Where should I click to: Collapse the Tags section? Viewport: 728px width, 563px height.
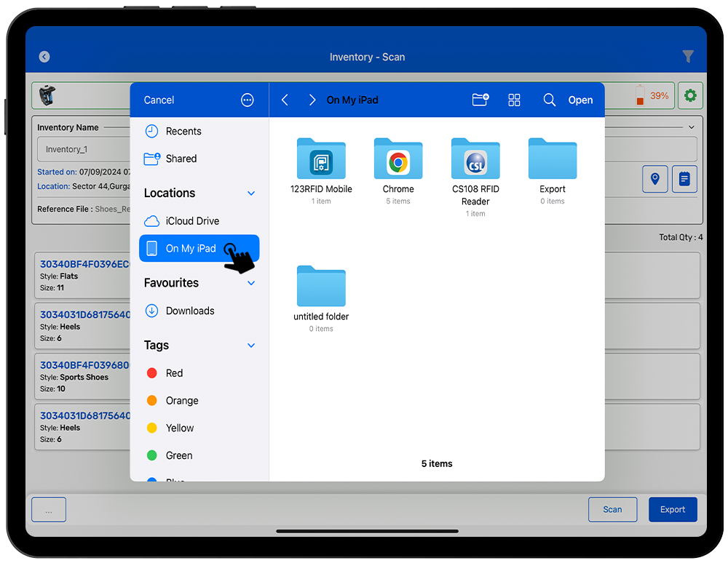click(251, 346)
